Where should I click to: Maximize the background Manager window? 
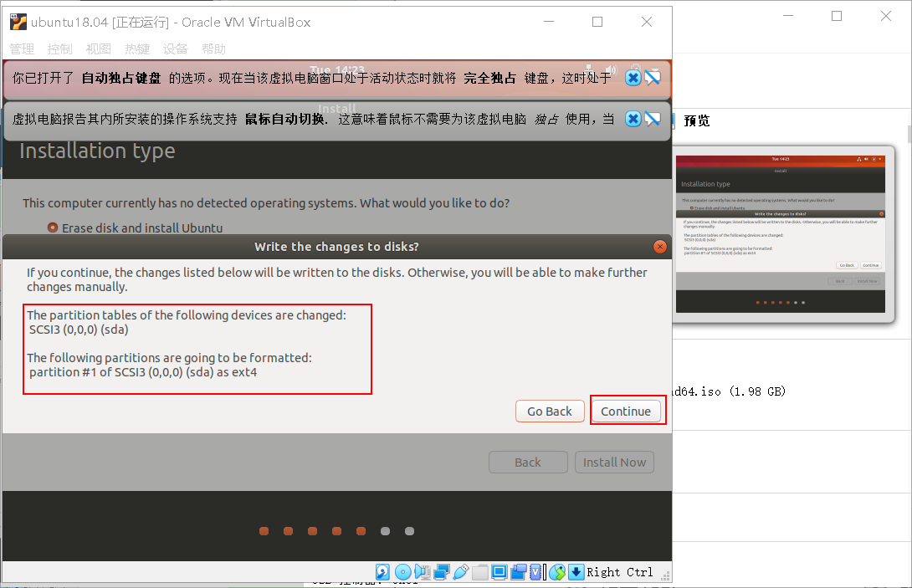point(837,16)
